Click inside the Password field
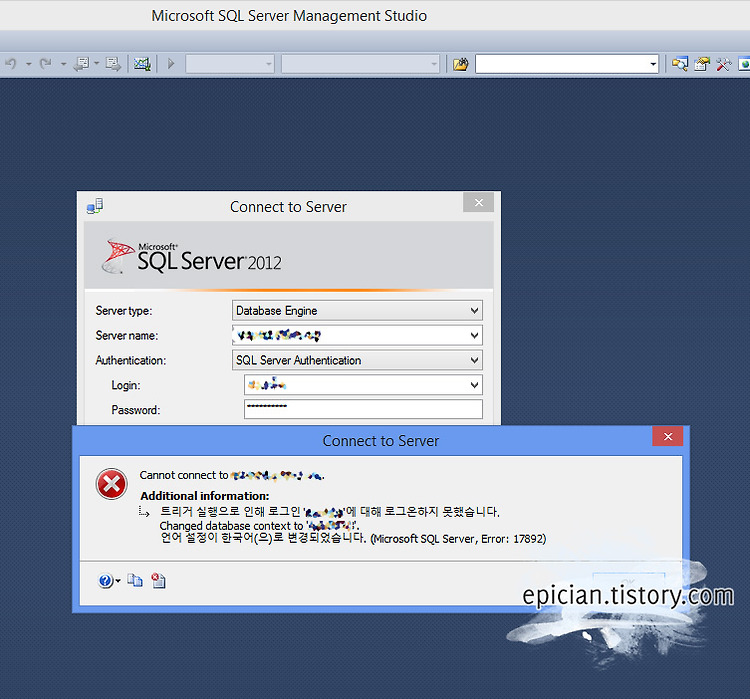Image resolution: width=750 pixels, height=699 pixels. [363, 410]
